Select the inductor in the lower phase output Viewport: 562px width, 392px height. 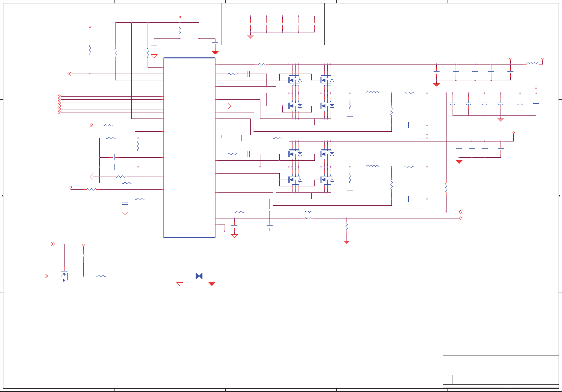click(372, 166)
